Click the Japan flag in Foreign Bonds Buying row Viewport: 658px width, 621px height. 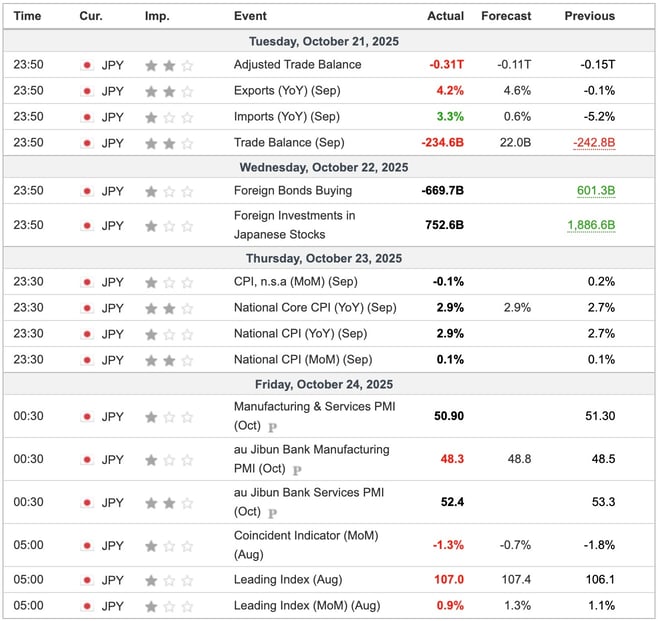87,191
